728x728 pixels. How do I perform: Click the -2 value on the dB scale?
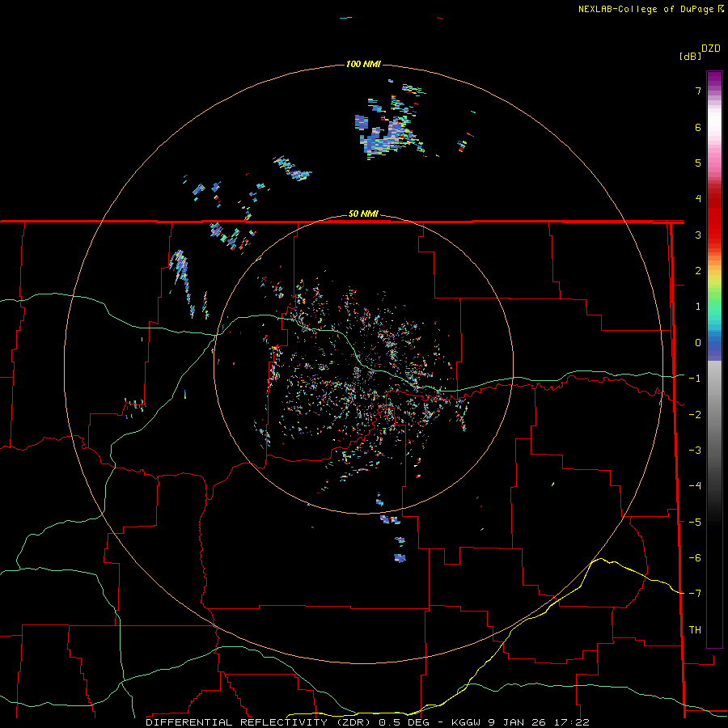[695, 415]
